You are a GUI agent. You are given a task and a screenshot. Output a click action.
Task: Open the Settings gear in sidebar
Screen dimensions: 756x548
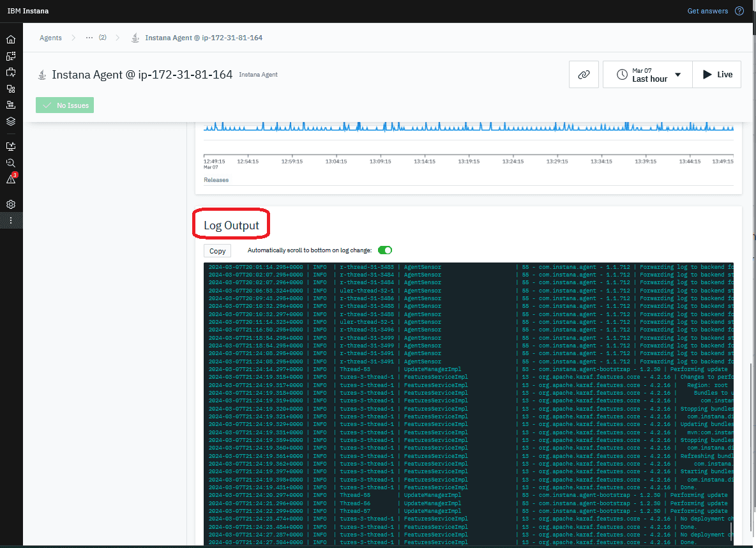coord(11,204)
